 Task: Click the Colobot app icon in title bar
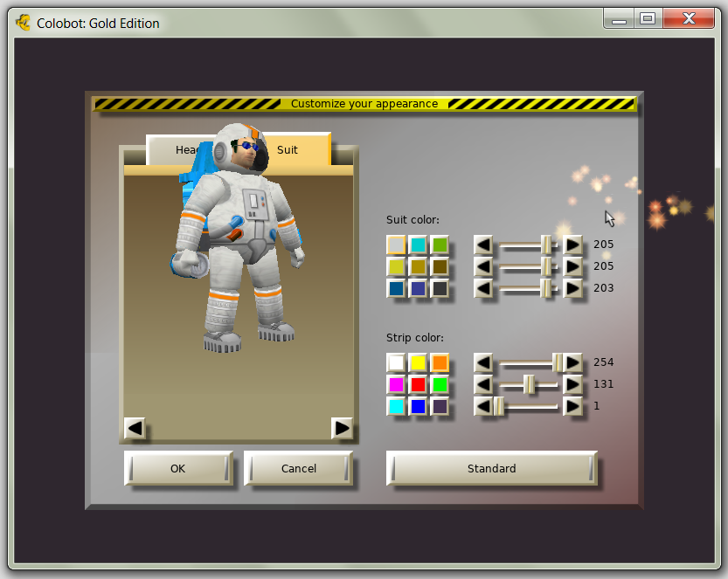tap(24, 23)
